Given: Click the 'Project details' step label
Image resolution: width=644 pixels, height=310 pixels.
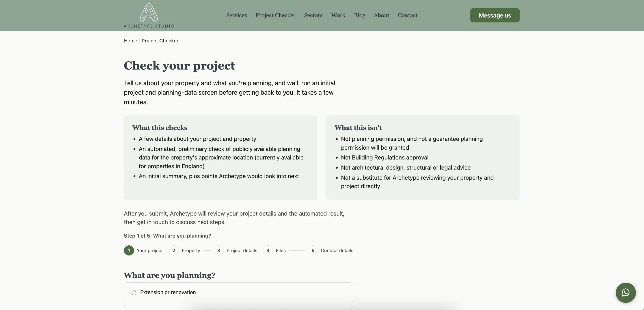Looking at the screenshot, I should click(242, 250).
